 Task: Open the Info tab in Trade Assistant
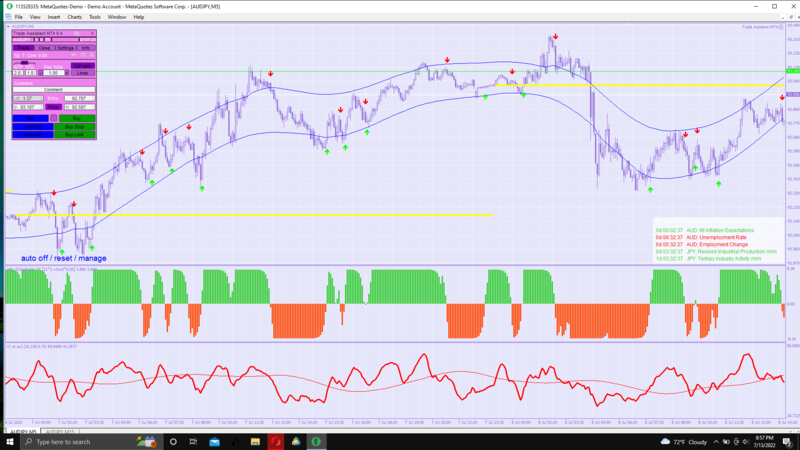pos(86,48)
